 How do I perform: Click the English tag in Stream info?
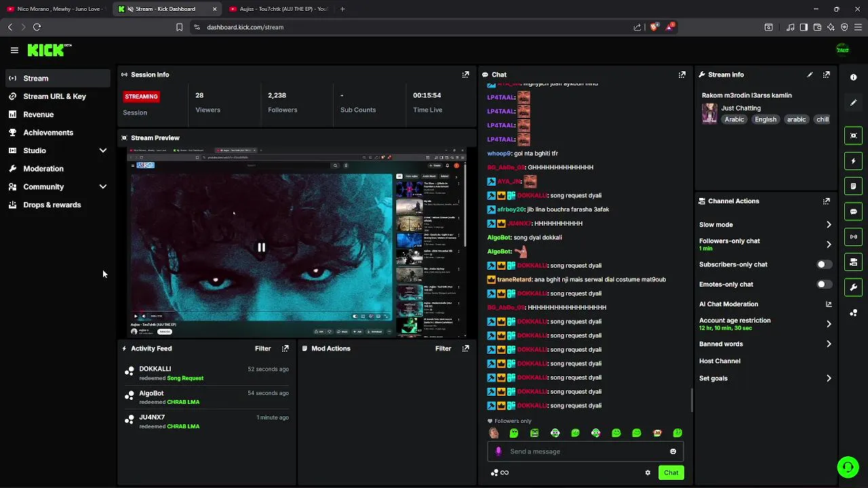point(766,119)
